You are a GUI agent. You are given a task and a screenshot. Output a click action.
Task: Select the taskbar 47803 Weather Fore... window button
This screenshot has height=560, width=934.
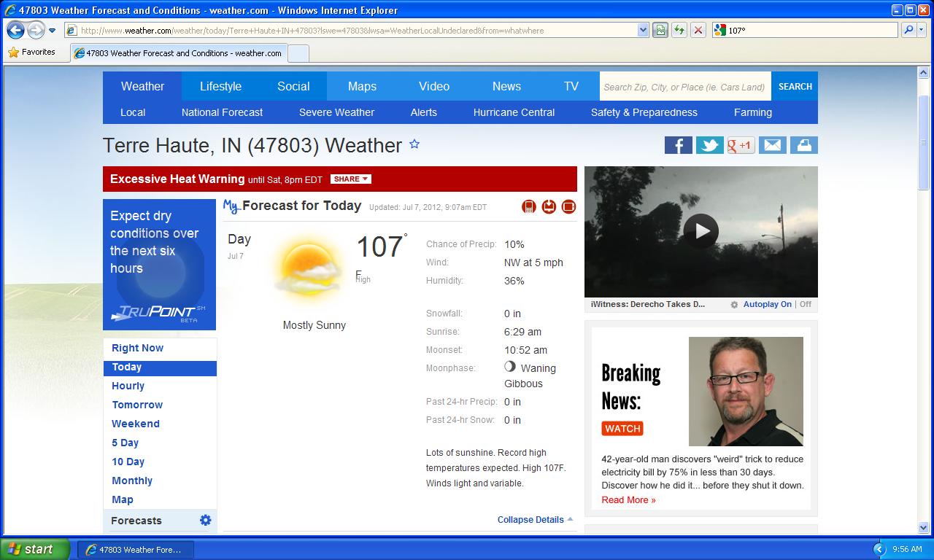pos(134,549)
